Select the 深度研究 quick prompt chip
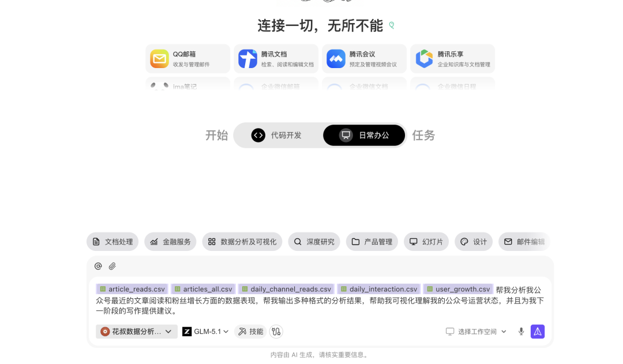 [314, 242]
